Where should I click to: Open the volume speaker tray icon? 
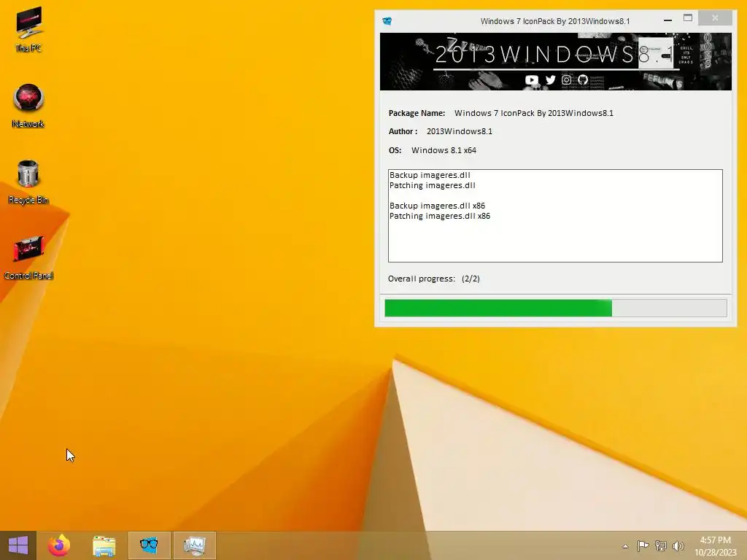pyautogui.click(x=678, y=545)
